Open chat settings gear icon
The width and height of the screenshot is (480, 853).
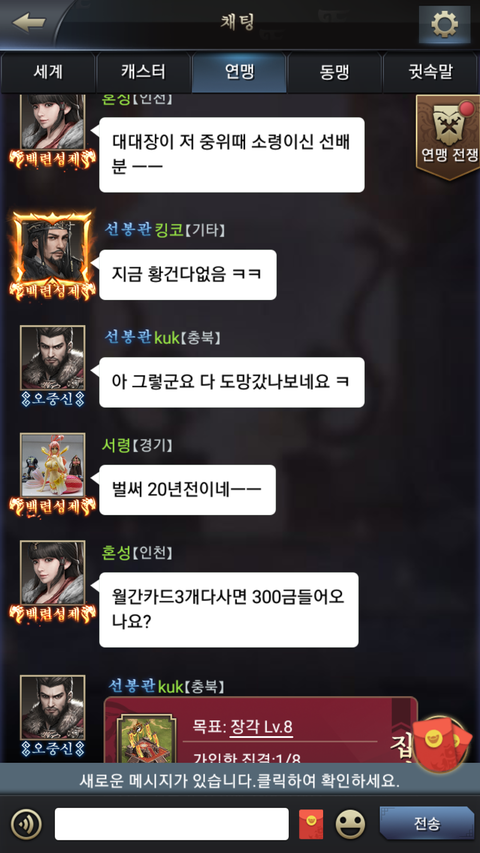click(444, 24)
